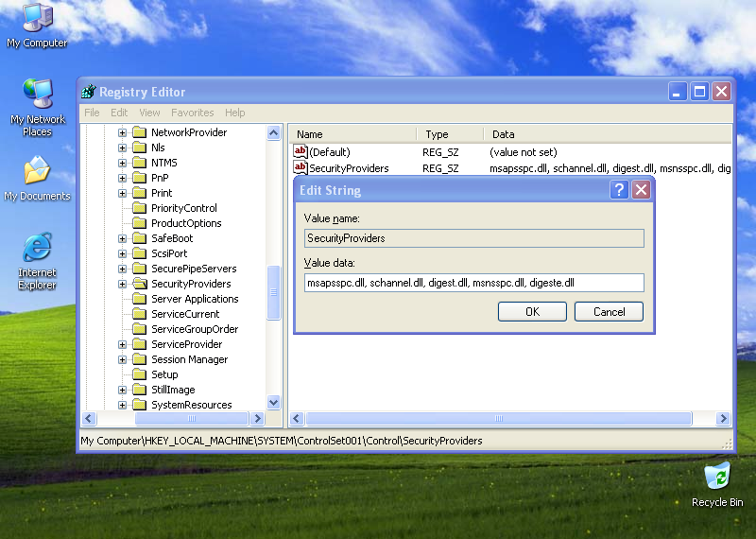Click the tree pane scroll up arrow
The height and width of the screenshot is (539, 756).
pos(273,132)
